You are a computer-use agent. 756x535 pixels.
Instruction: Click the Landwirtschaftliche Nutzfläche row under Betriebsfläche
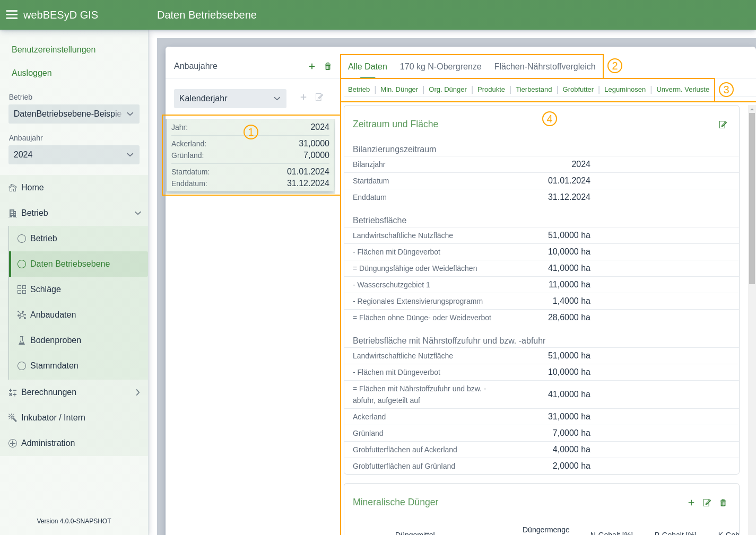542,235
